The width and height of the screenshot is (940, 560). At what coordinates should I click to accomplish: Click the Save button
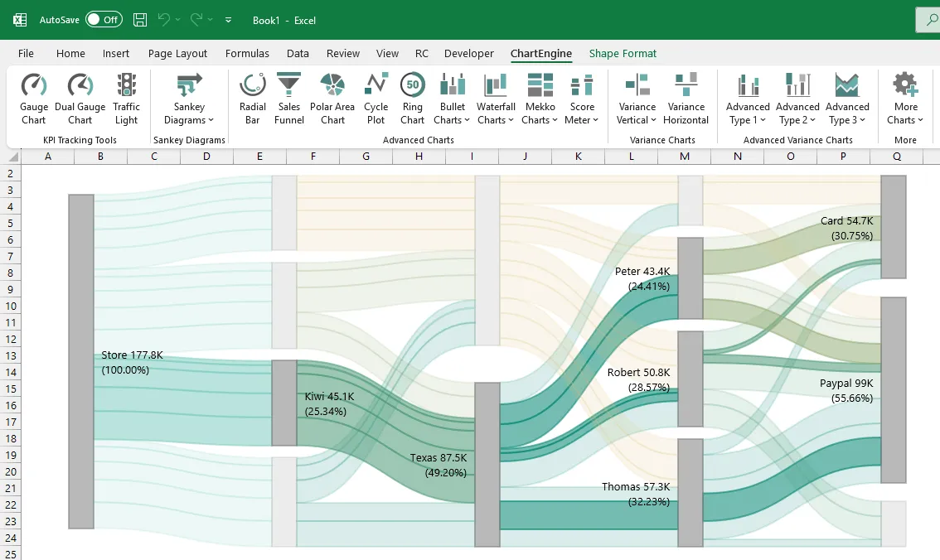(x=139, y=19)
